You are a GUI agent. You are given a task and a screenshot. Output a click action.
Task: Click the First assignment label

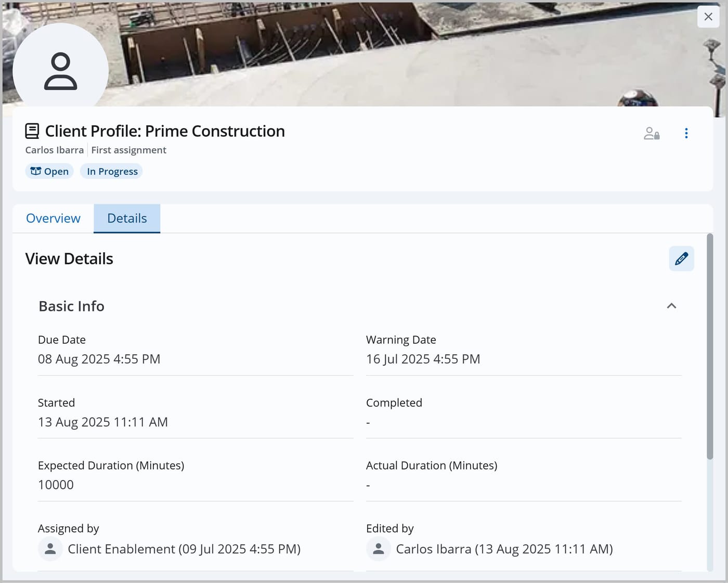pyautogui.click(x=128, y=150)
